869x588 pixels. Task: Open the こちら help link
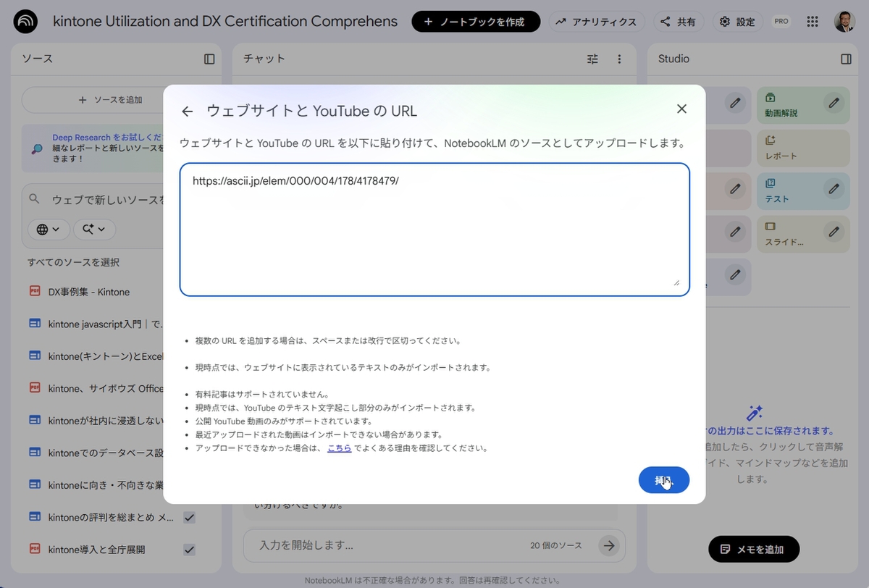pos(340,448)
